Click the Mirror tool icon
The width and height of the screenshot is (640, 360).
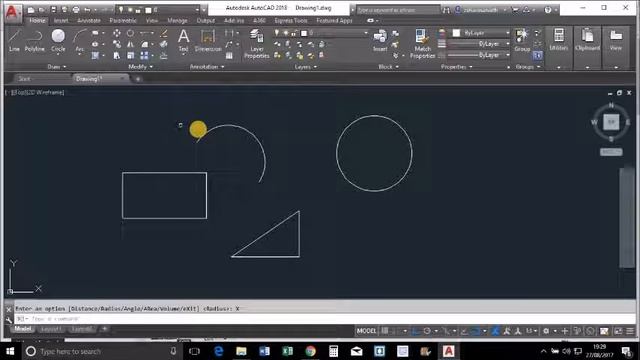point(130,44)
